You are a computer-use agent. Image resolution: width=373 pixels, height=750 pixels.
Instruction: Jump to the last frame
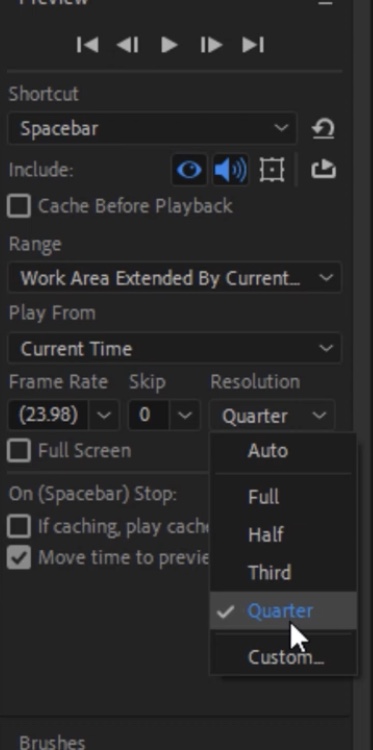point(253,45)
